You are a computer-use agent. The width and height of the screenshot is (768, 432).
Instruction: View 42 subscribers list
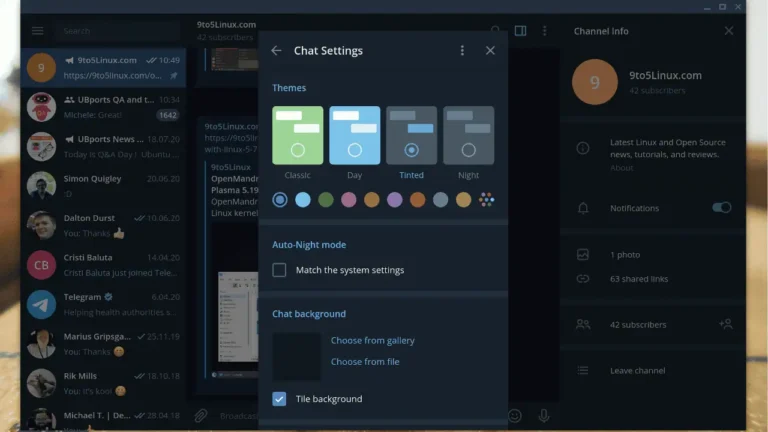[x=638, y=325]
